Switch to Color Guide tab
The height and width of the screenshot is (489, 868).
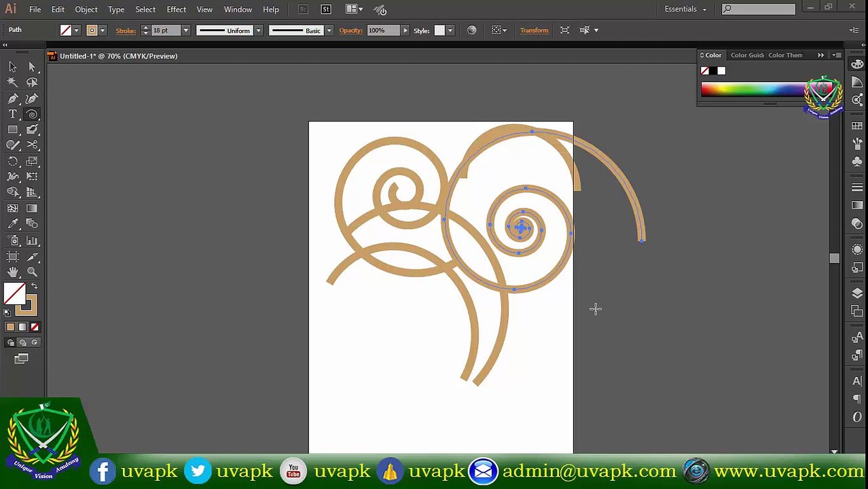point(747,55)
